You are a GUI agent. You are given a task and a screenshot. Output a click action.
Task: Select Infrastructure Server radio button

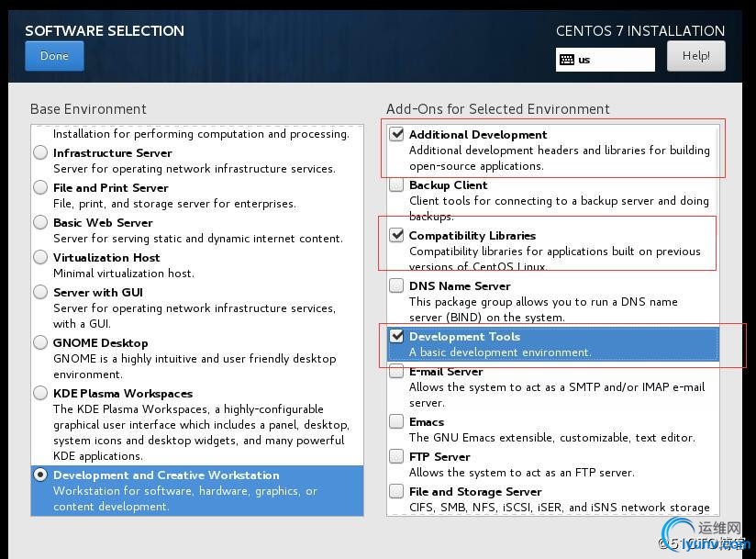(40, 153)
